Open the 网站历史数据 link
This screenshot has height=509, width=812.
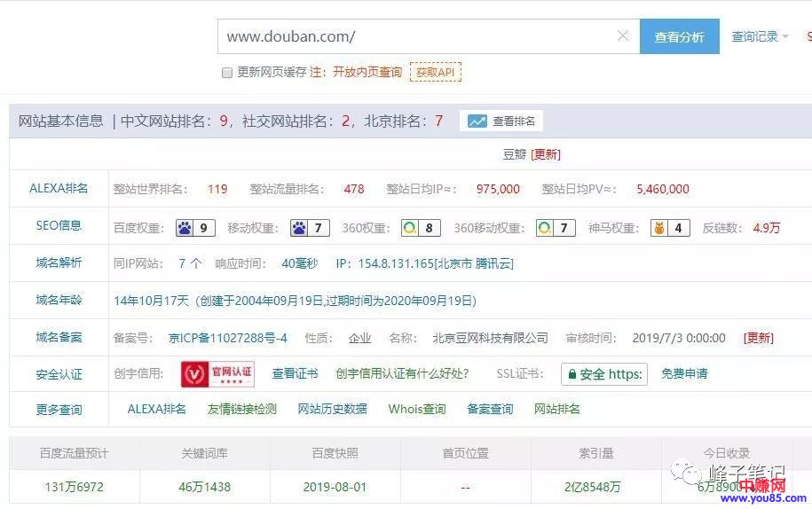click(332, 409)
